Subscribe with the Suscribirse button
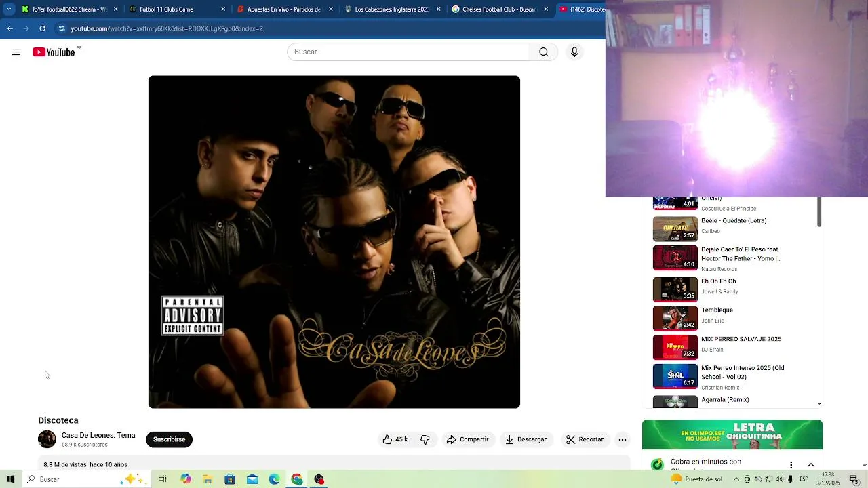 170,439
